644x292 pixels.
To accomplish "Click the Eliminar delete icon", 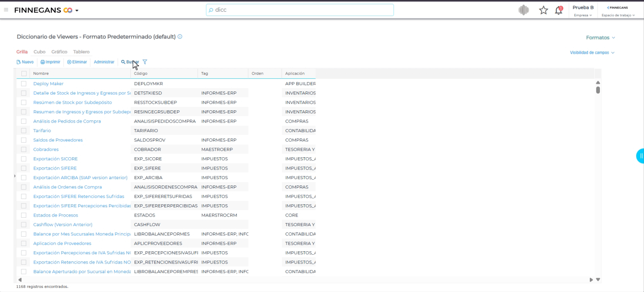I will click(70, 62).
